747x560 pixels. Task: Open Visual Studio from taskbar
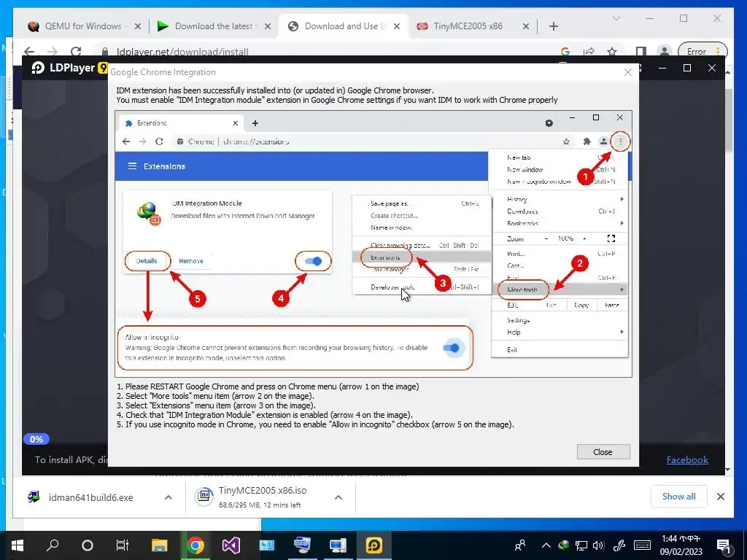[231, 545]
